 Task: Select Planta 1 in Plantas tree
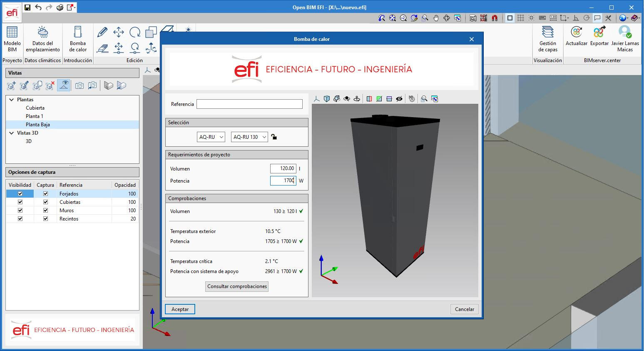(x=35, y=116)
